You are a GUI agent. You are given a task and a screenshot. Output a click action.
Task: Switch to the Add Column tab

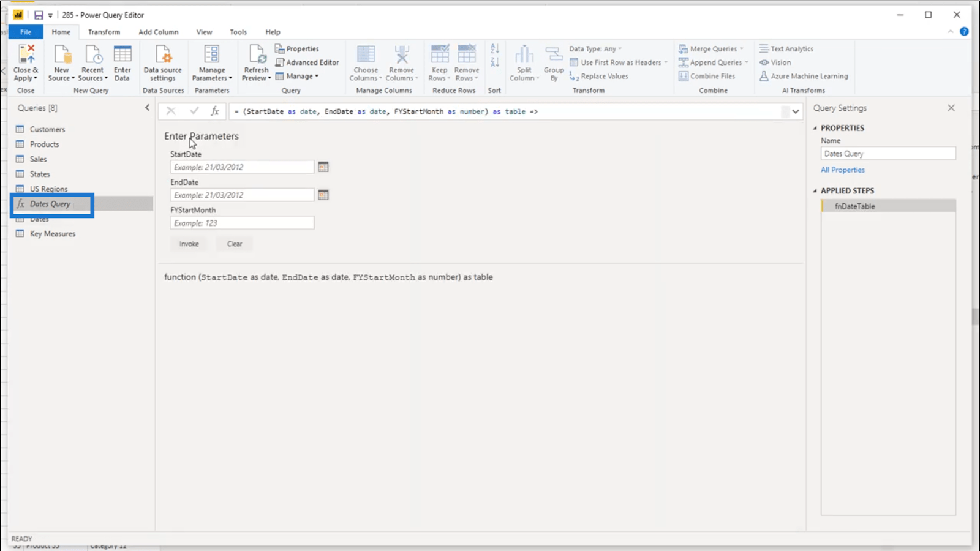pyautogui.click(x=159, y=32)
